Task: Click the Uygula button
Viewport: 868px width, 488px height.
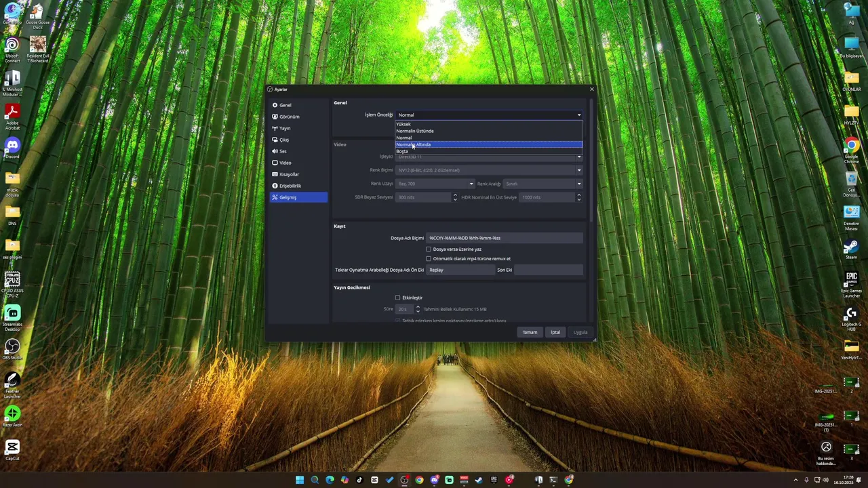Action: [x=580, y=332]
